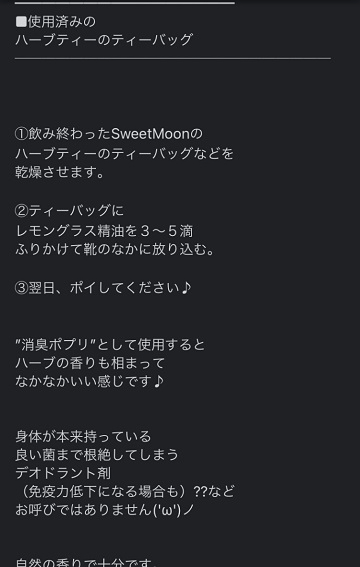Click the text 乾燥させます。
This screenshot has height=567, width=360.
click(60, 172)
